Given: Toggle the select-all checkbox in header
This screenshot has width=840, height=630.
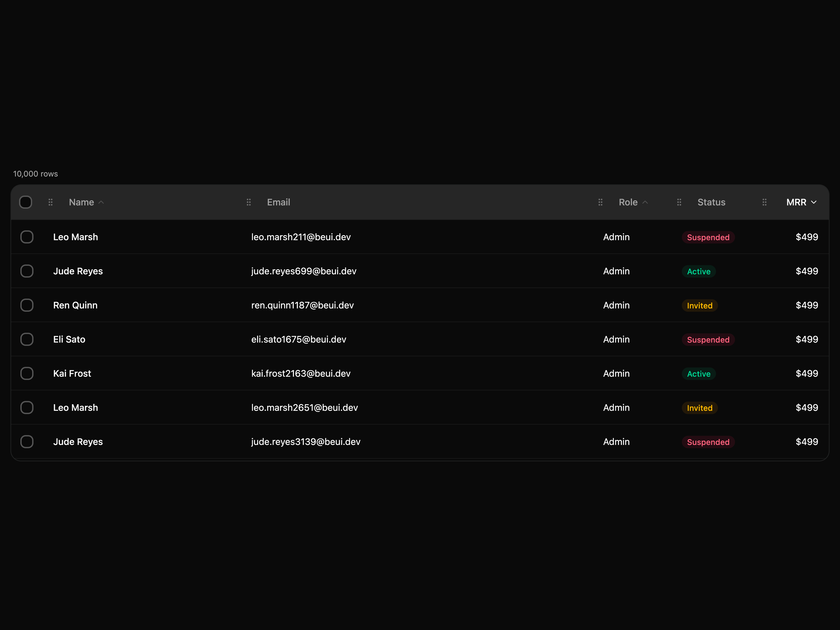Looking at the screenshot, I should point(26,202).
